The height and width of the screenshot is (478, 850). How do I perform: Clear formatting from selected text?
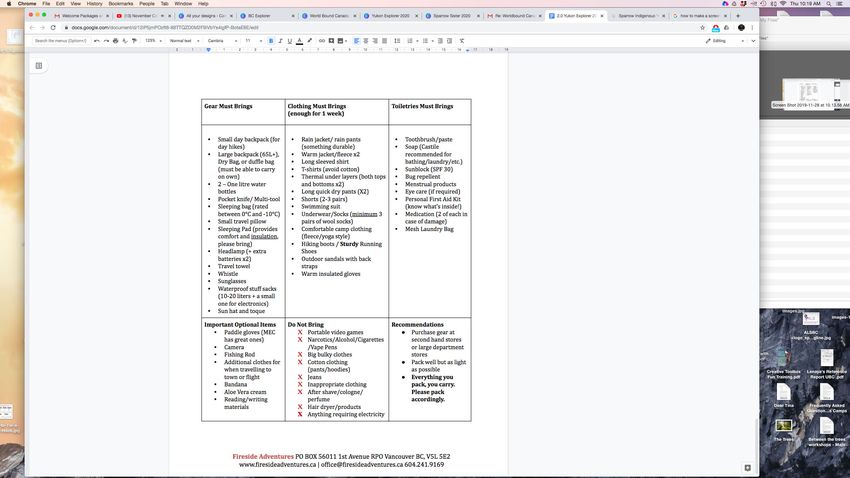[x=462, y=41]
